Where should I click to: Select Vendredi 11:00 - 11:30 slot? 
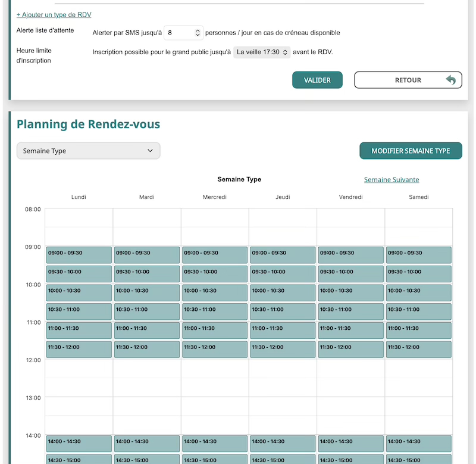click(351, 331)
